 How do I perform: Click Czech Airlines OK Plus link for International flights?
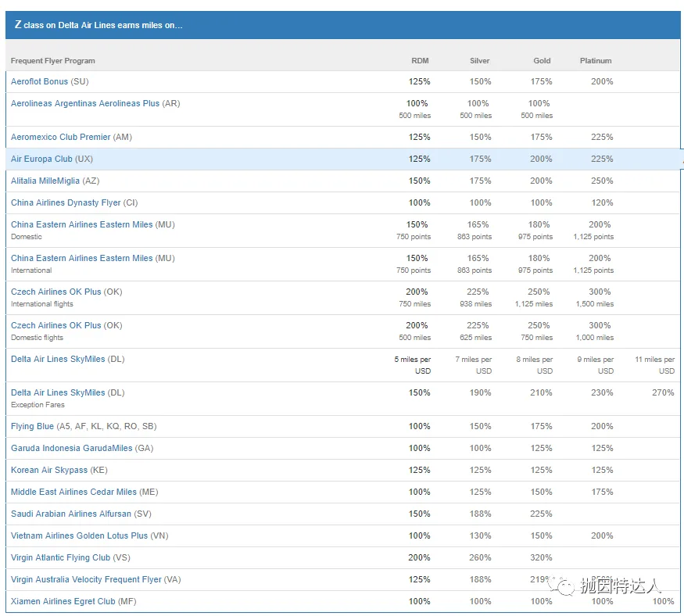[56, 292]
